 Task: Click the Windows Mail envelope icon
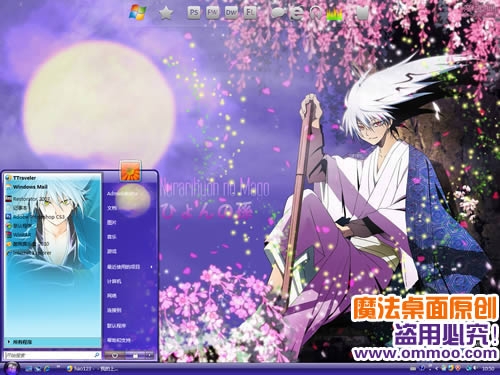9,187
